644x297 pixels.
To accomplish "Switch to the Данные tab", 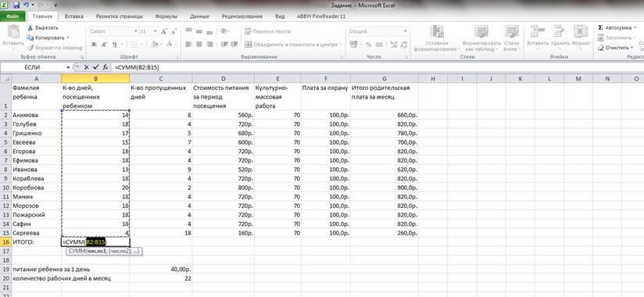I will tap(199, 17).
